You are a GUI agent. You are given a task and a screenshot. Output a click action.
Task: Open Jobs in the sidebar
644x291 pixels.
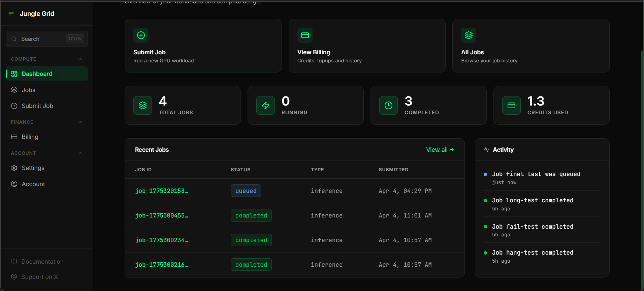(29, 90)
